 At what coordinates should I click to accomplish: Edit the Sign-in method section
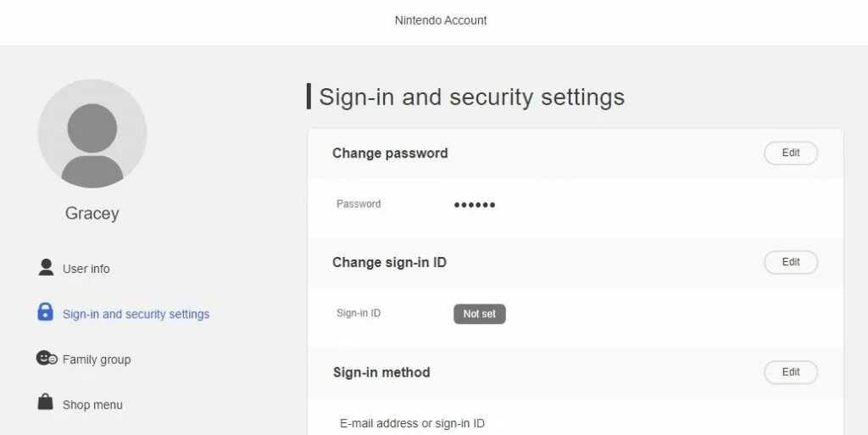coord(791,372)
